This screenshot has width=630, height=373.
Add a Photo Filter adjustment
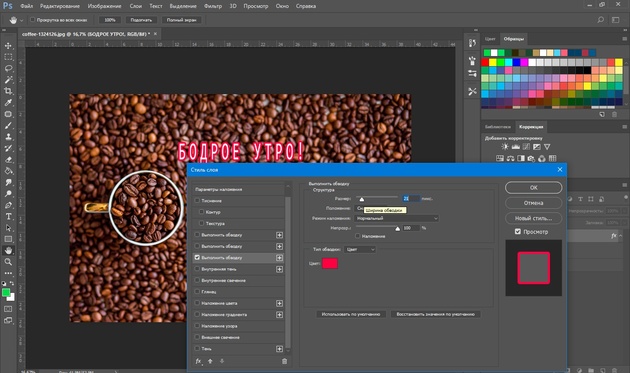[x=531, y=158]
